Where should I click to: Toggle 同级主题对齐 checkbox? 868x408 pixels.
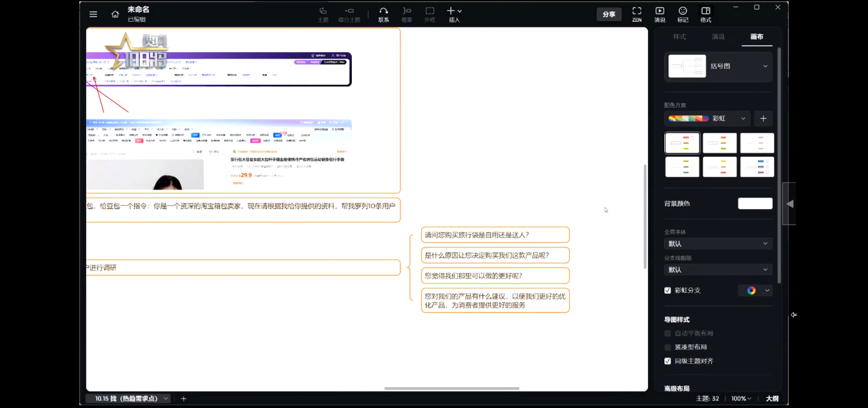[668, 361]
